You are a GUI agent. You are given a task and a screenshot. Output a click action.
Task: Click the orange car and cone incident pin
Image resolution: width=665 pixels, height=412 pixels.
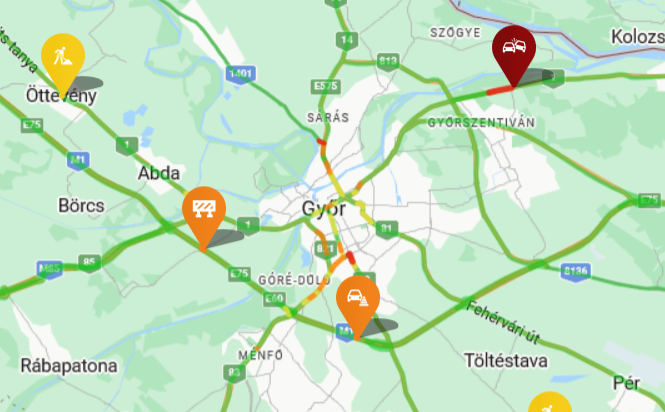[358, 303]
